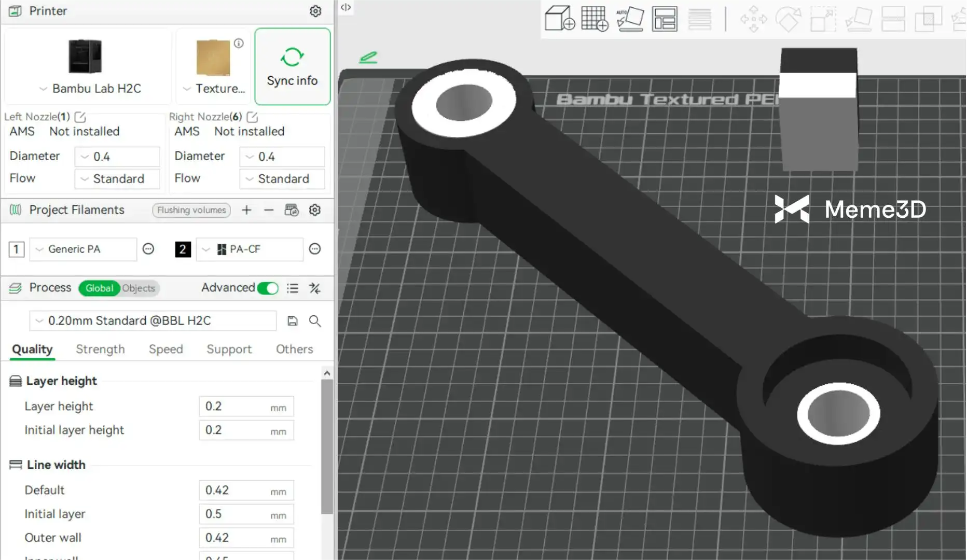Open printer settings gear icon
This screenshot has width=967, height=560.
[315, 11]
